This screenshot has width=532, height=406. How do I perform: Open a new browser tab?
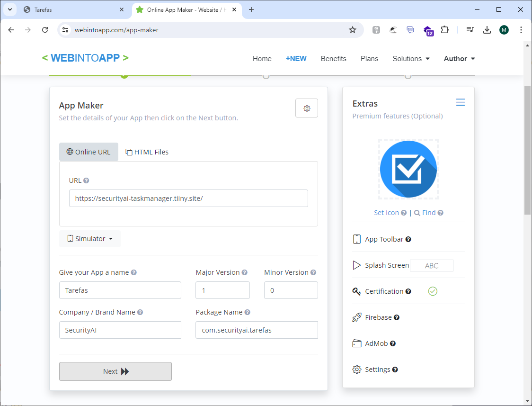tap(251, 9)
